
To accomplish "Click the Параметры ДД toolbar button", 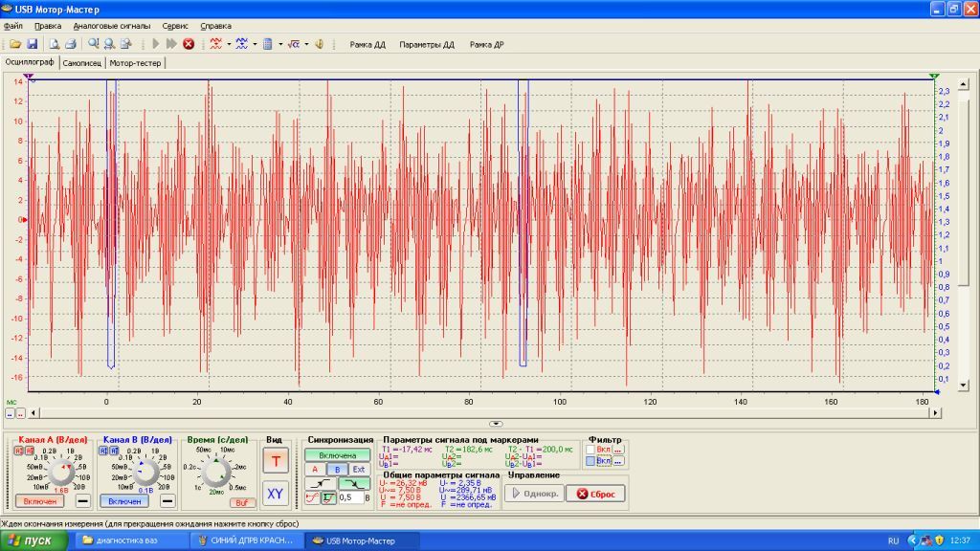I will (x=427, y=44).
